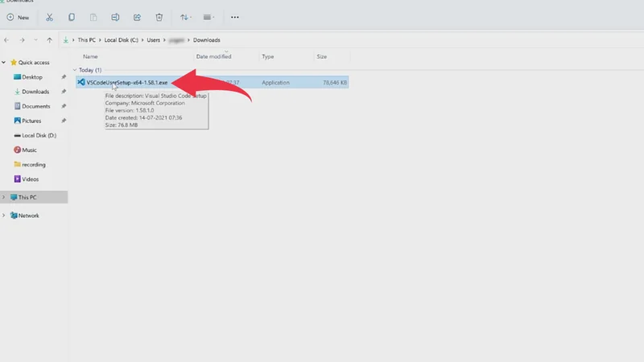
Task: Click the New button
Action: pos(19,17)
